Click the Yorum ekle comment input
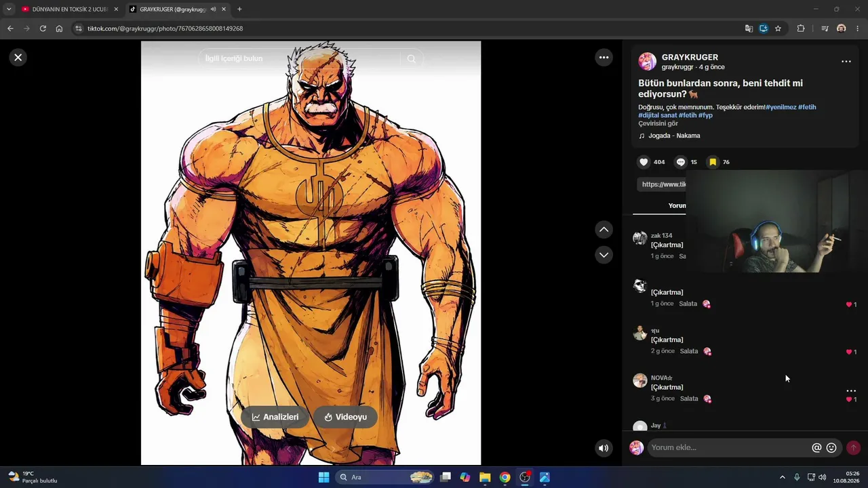Image resolution: width=868 pixels, height=488 pixels. (x=728, y=448)
